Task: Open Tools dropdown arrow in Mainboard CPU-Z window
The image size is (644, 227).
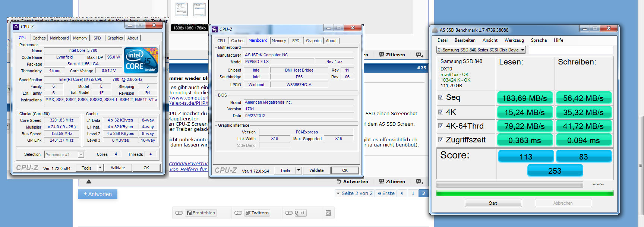Action: [x=299, y=170]
